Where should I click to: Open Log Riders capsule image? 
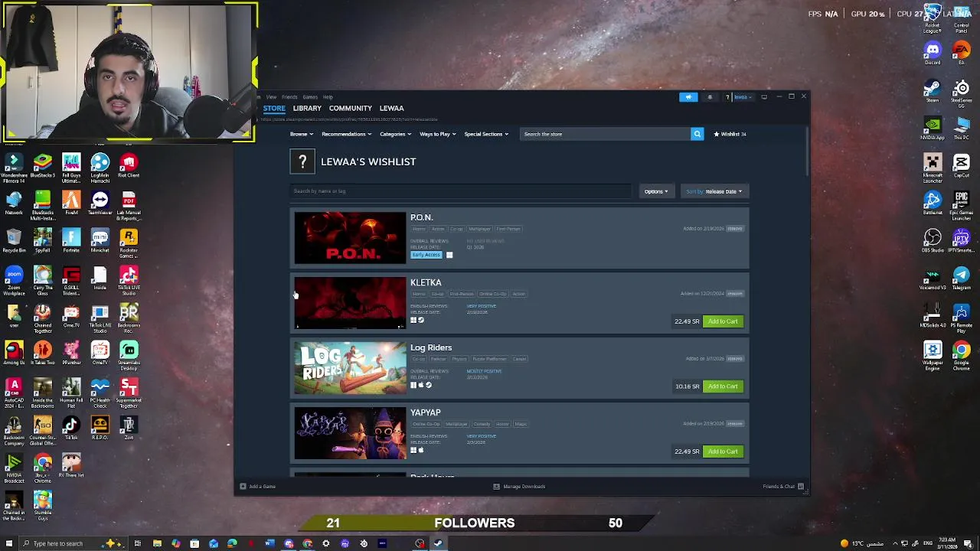tap(350, 368)
